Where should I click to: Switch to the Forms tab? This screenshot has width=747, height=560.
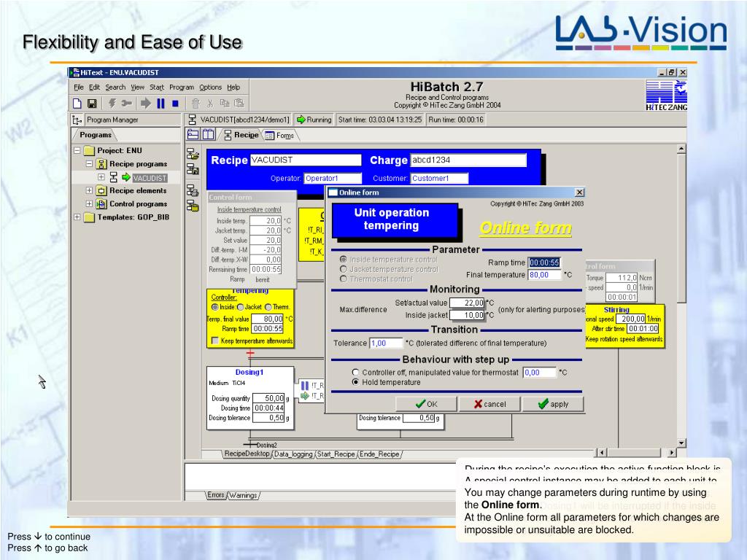(281, 136)
